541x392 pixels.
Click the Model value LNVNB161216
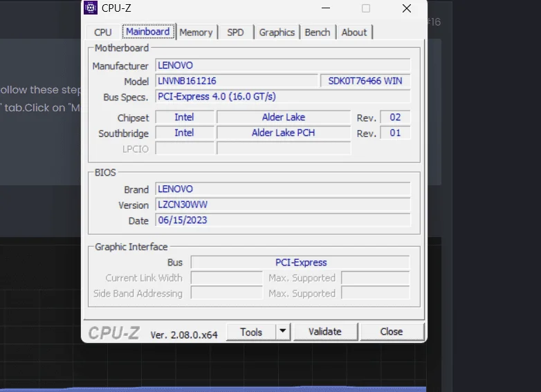tap(237, 81)
